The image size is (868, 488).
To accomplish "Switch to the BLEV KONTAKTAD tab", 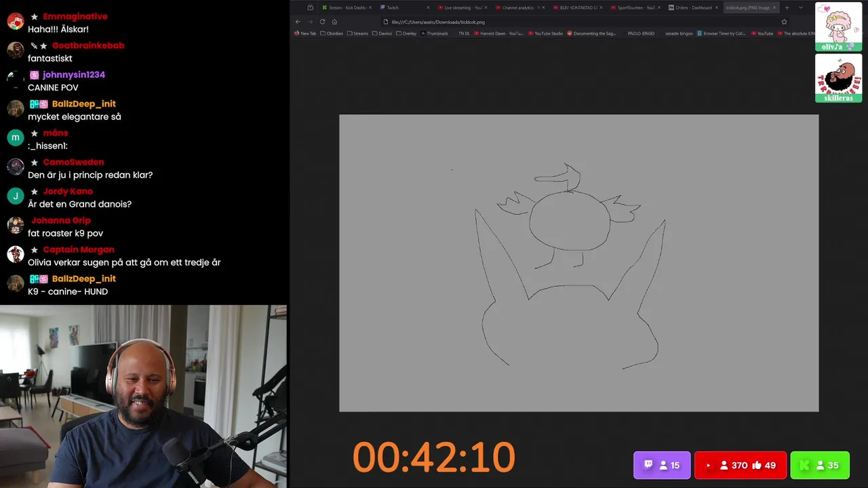I will (x=577, y=7).
